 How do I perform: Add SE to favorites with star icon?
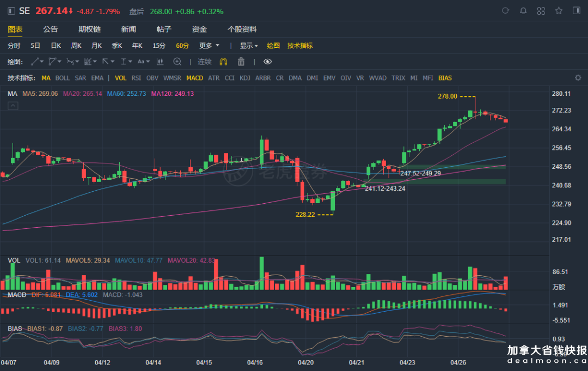[559, 11]
